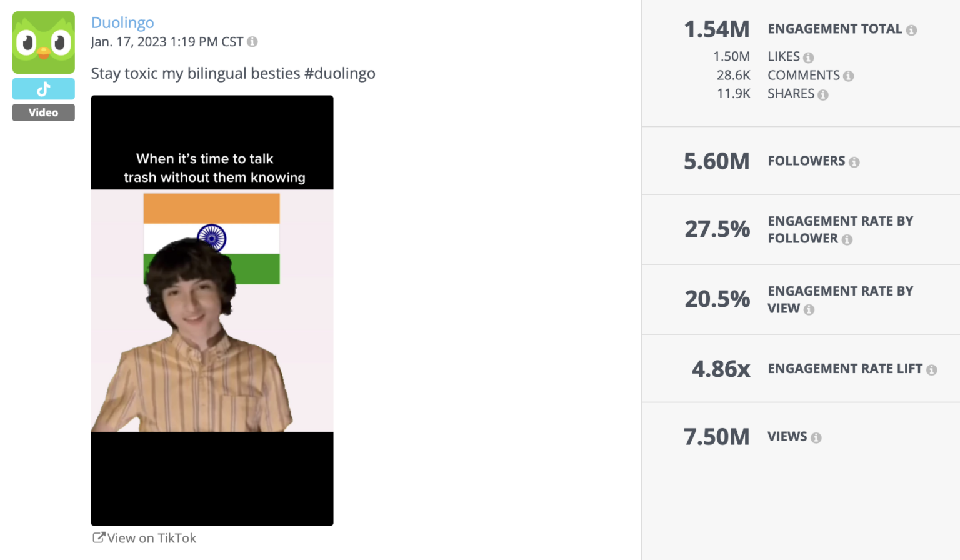Open info icon next to Engagement Total
Screen dimensions: 960x560
(x=911, y=30)
